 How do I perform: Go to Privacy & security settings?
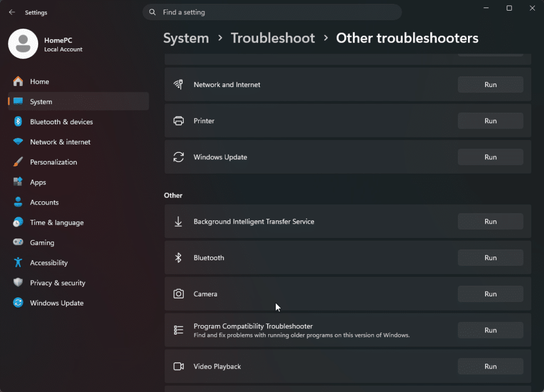[x=79, y=283]
